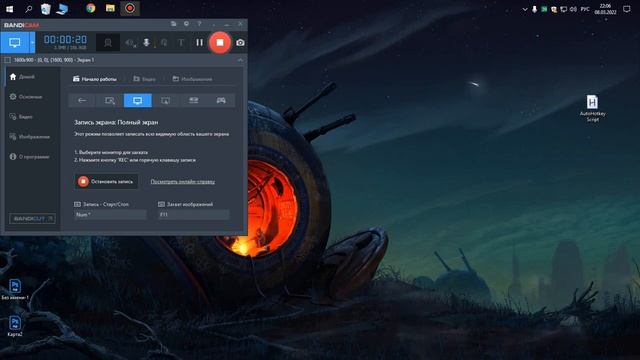Switch to the Изображения tab
This screenshot has height=360, width=640.
pyautogui.click(x=192, y=79)
